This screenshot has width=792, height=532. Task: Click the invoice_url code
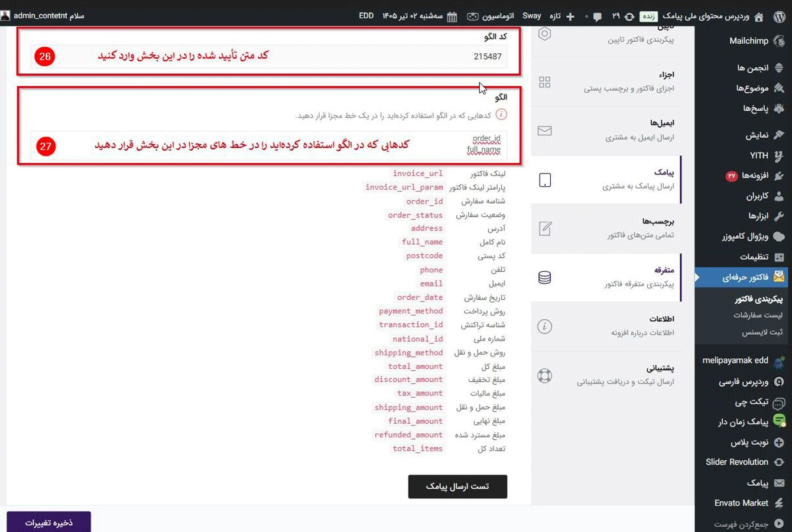(417, 173)
